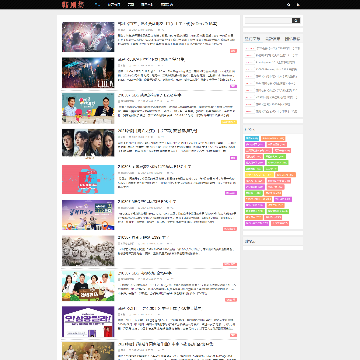Open the pink and blue star graphic thumbnail
The width and height of the screenshot is (360, 360).
(88, 179)
